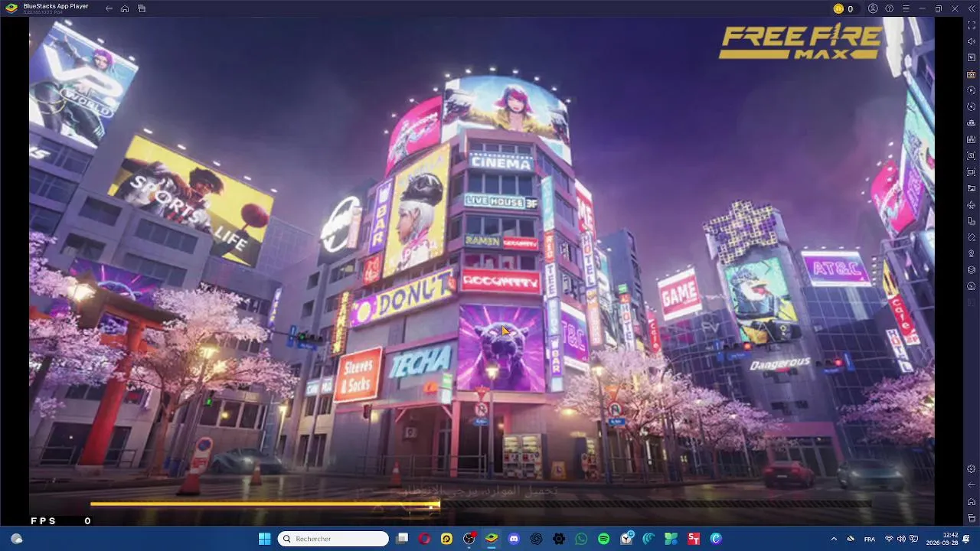Screen dimensions: 980x551
Task: Open the location pin icon in sidebar
Action: (x=972, y=253)
